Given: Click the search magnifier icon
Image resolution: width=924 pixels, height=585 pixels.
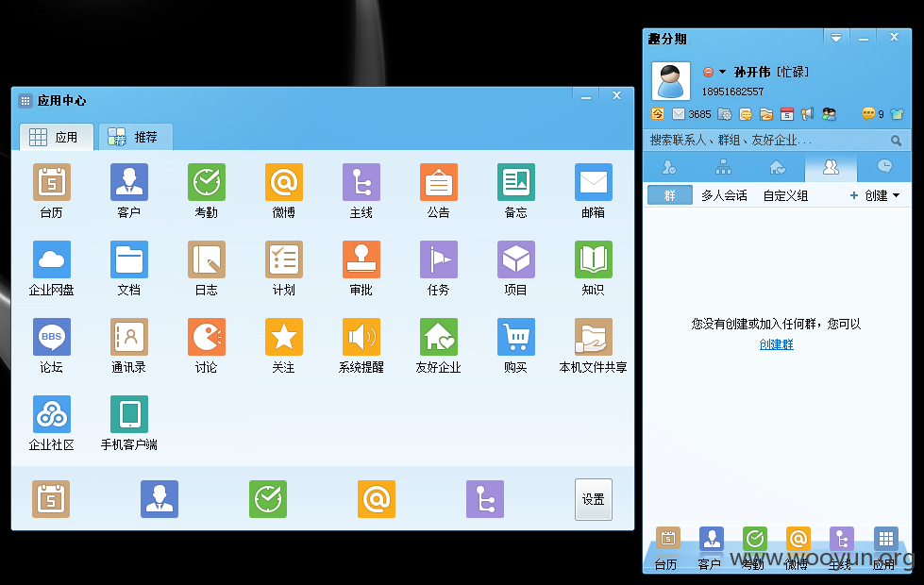Looking at the screenshot, I should tap(896, 141).
